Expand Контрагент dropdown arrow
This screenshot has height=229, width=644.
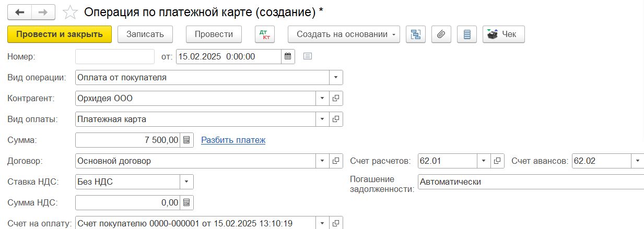pos(323,98)
